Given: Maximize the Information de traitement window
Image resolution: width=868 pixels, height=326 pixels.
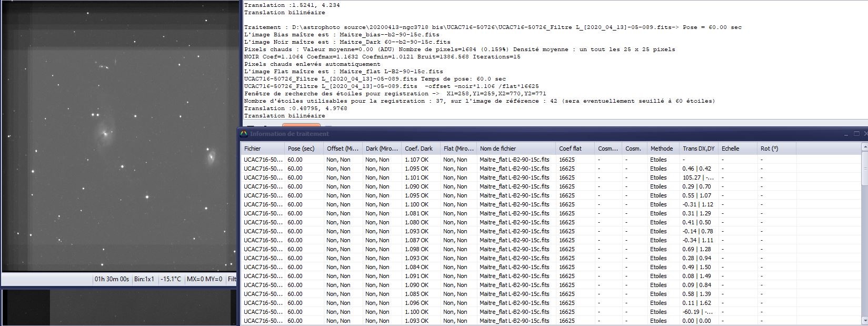Looking at the screenshot, I should pyautogui.click(x=856, y=134).
